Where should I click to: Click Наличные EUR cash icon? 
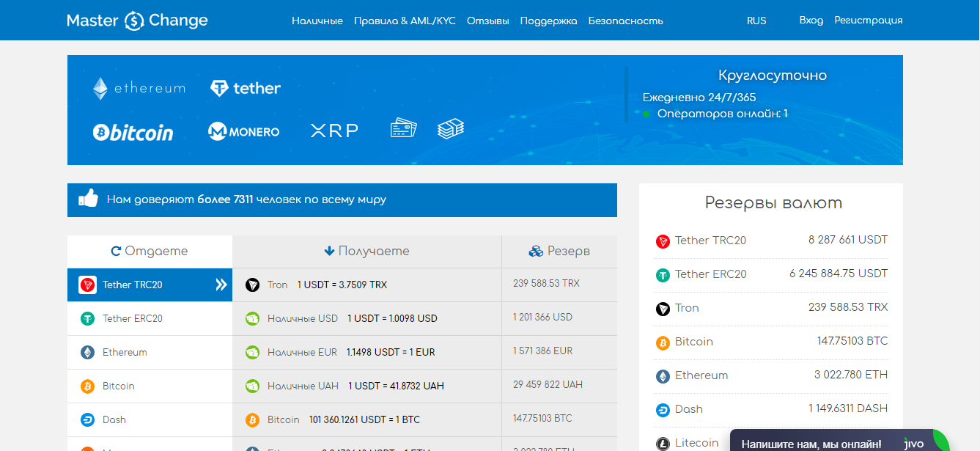point(253,352)
